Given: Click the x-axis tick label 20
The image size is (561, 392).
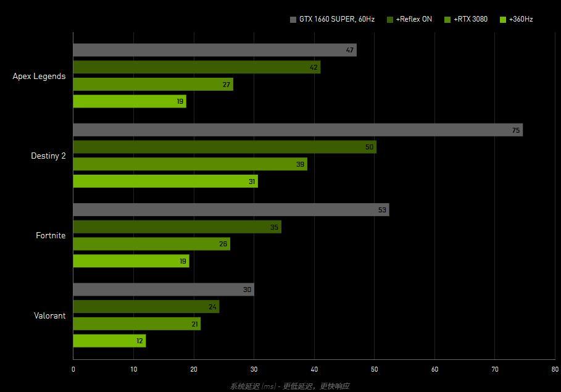Looking at the screenshot, I should click(x=194, y=369).
